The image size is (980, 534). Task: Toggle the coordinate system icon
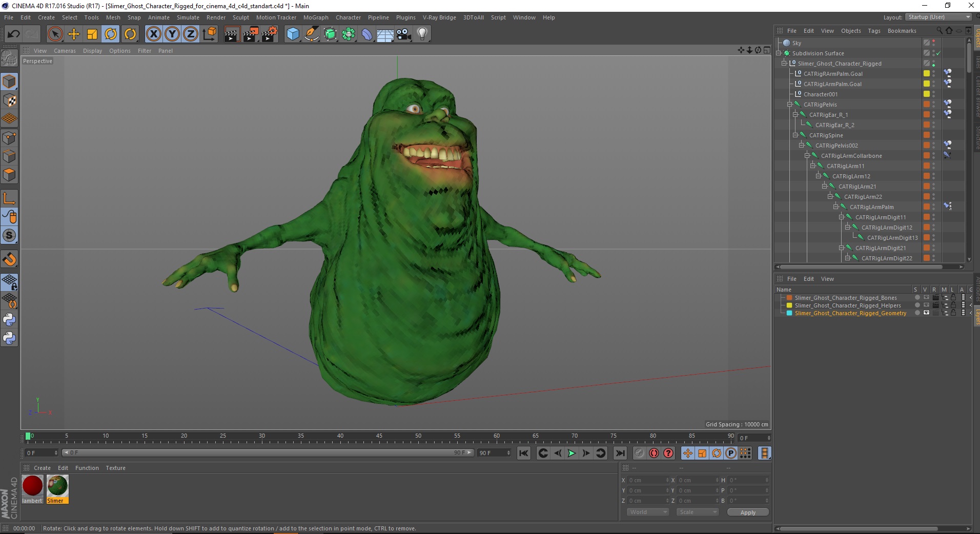(209, 34)
